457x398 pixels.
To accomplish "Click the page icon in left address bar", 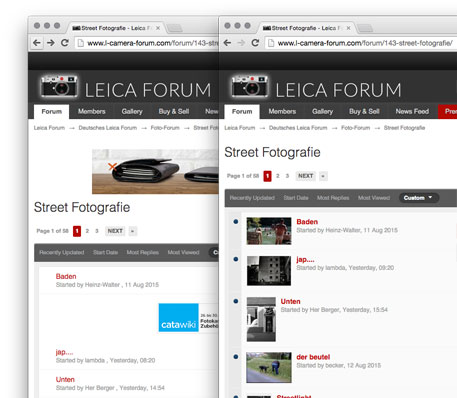I will tap(80, 43).
